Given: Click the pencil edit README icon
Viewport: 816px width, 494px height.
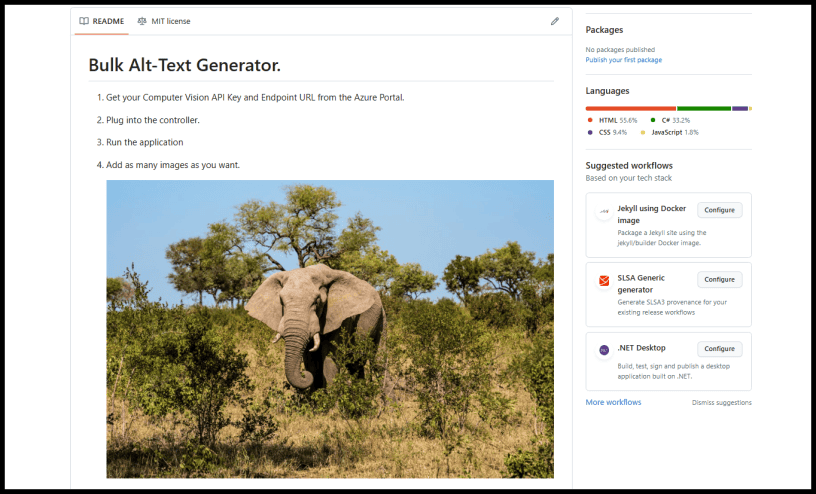Looking at the screenshot, I should pos(555,21).
